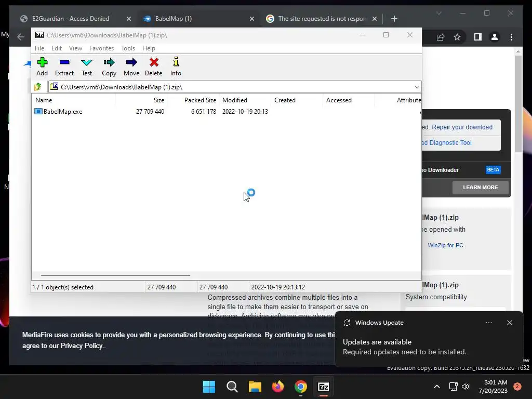The image size is (532, 399).
Task: Open File Explorer from taskbar
Action: point(255,387)
